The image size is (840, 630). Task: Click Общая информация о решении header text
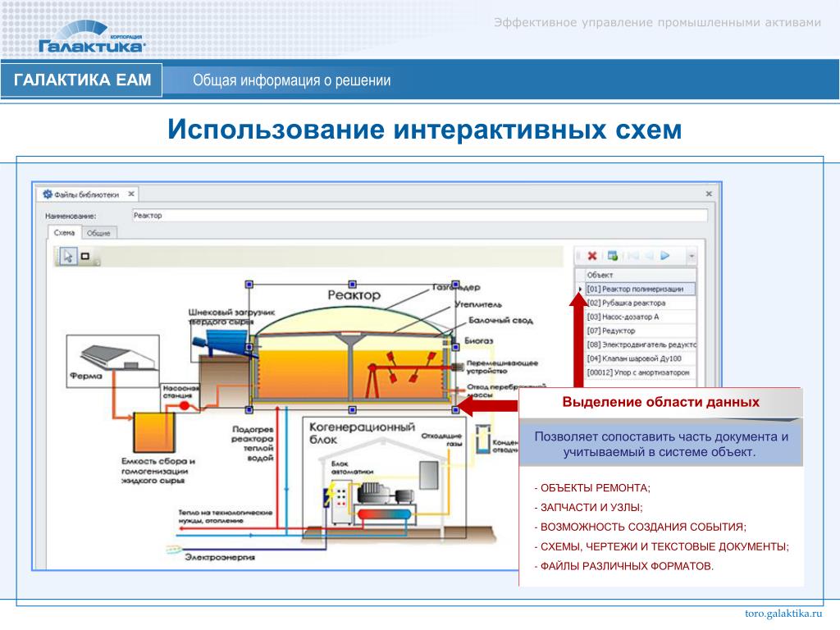point(291,80)
